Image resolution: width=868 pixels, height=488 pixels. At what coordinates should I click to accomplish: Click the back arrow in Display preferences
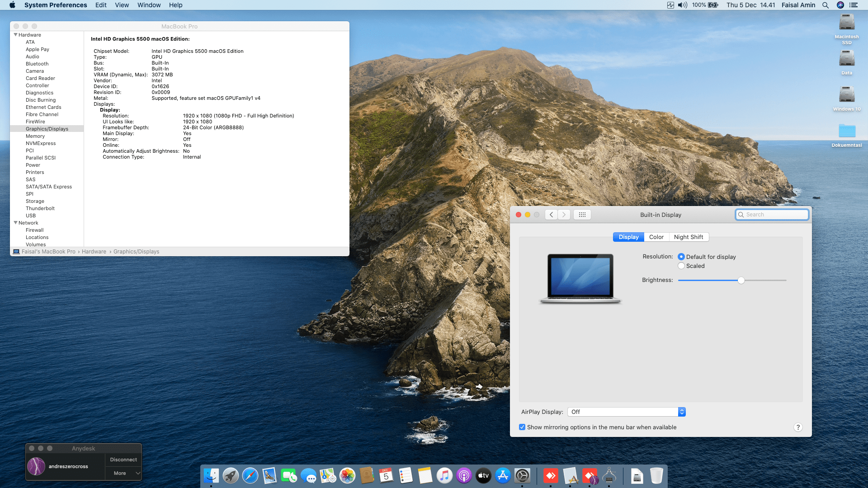[551, 215]
